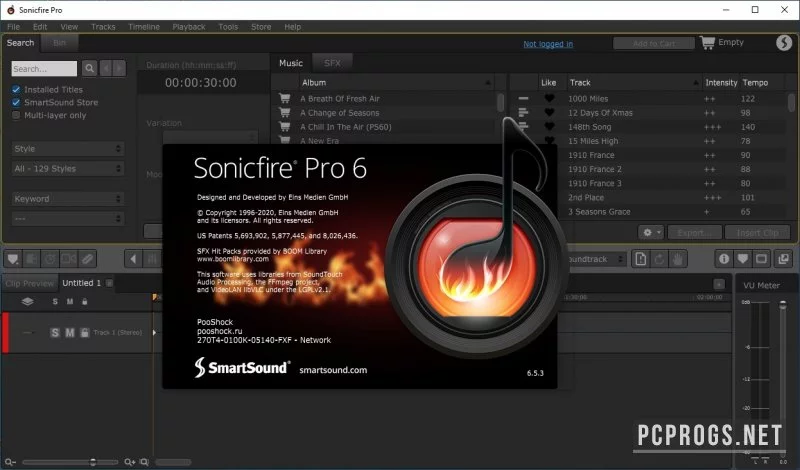The width and height of the screenshot is (800, 470).
Task: Switch to the Bin tab
Action: click(60, 43)
